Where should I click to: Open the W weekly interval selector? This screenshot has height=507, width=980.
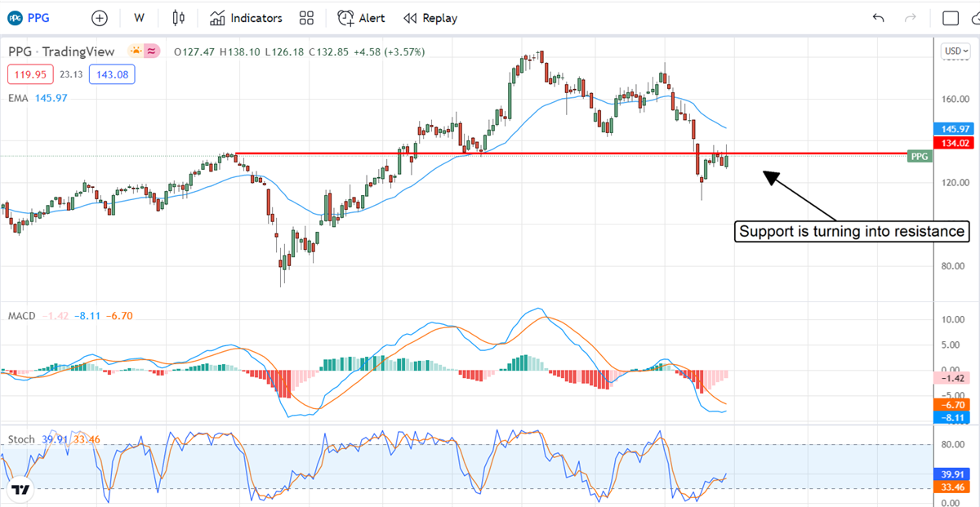[x=140, y=18]
